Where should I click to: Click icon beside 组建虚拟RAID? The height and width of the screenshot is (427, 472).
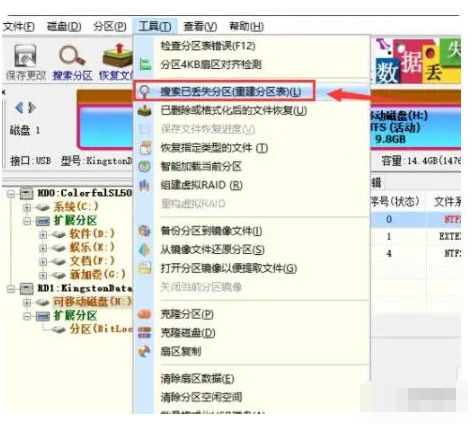[x=144, y=185]
